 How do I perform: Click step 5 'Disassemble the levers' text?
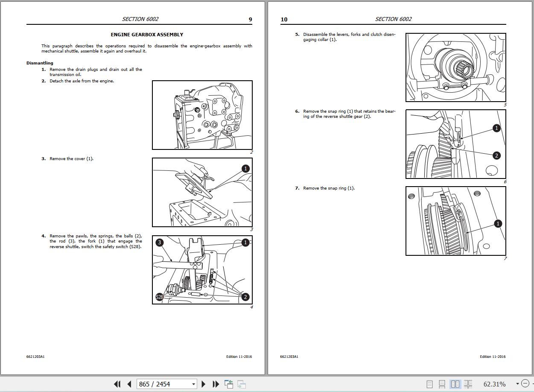click(349, 37)
